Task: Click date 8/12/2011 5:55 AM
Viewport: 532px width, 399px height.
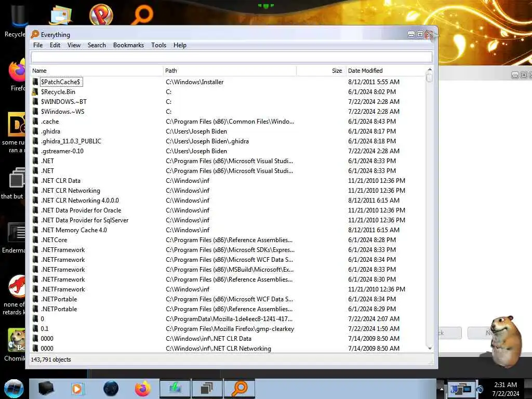Action: (374, 82)
